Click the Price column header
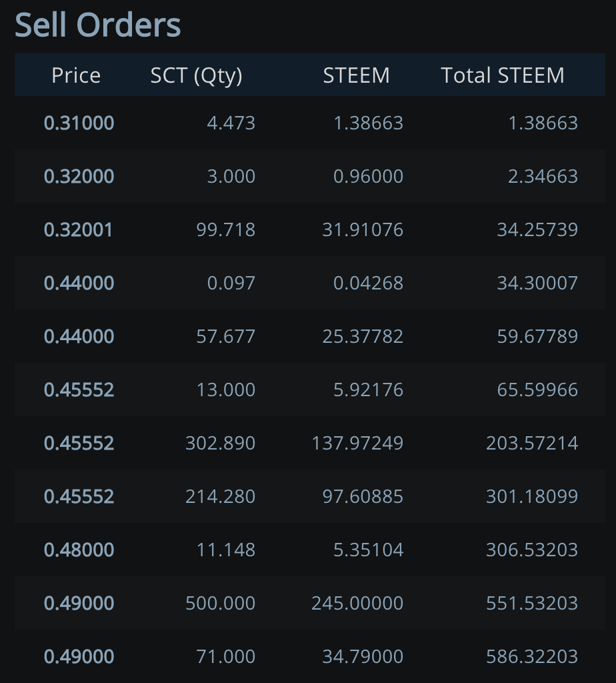616x683 pixels. (x=76, y=75)
